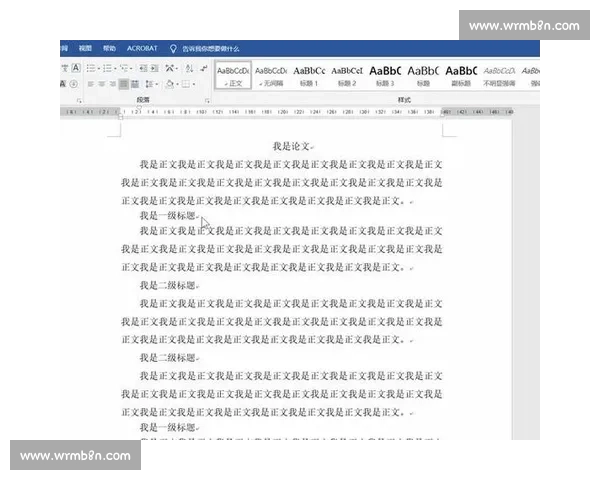Click the first 我是一级标题 heading line
Screen dimensions: 600x480
[x=168, y=216]
